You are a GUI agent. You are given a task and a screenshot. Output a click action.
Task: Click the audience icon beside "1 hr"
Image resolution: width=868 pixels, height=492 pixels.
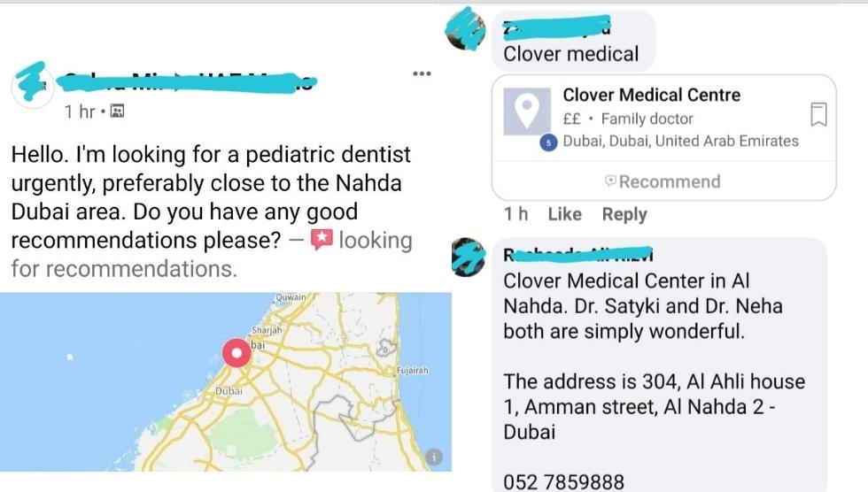pyautogui.click(x=118, y=111)
